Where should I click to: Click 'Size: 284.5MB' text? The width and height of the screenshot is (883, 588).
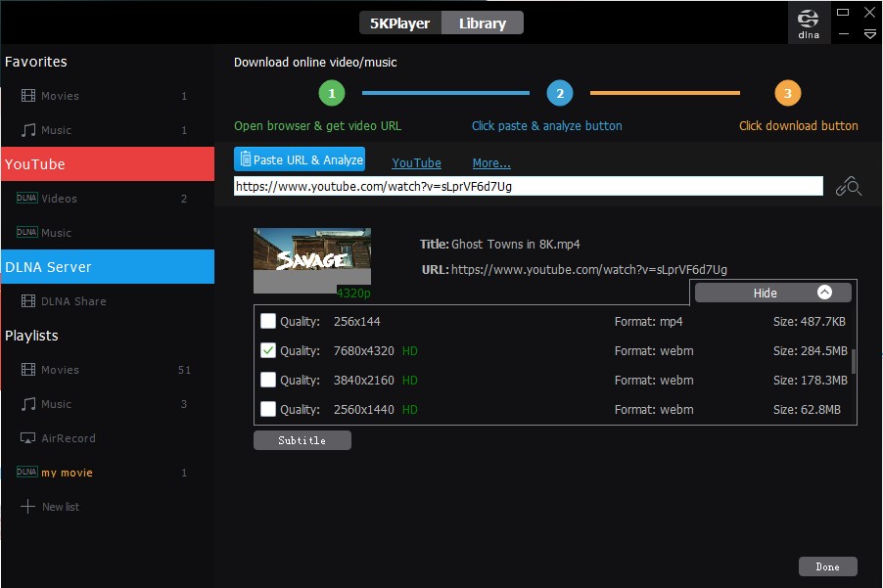pyautogui.click(x=810, y=350)
